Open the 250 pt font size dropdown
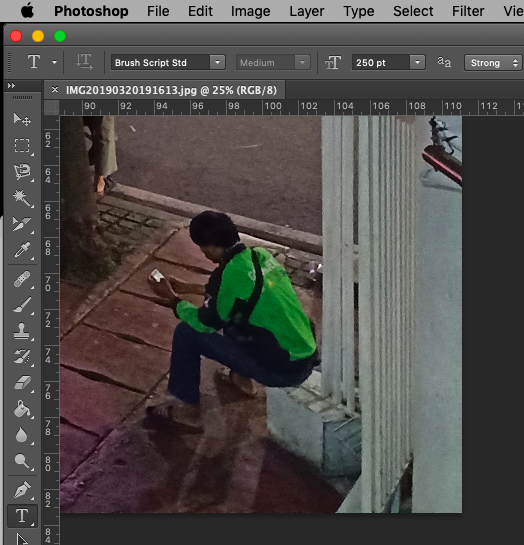Image resolution: width=524 pixels, height=545 pixels. pyautogui.click(x=417, y=63)
